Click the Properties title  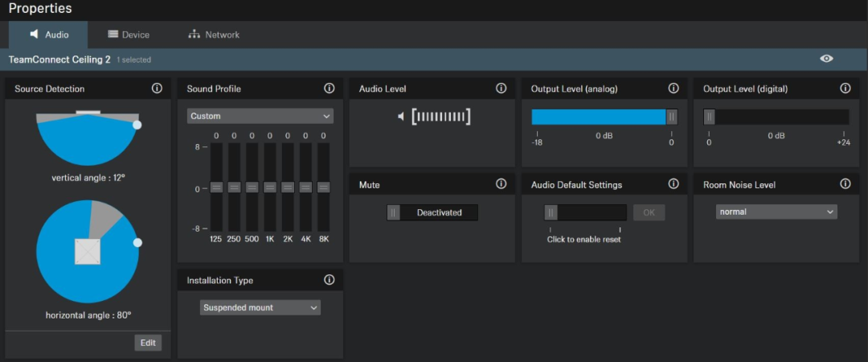click(40, 9)
